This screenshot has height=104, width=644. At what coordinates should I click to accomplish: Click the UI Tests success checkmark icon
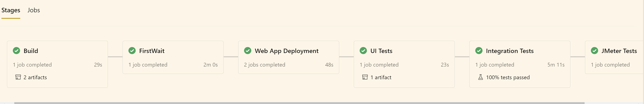coord(363,51)
